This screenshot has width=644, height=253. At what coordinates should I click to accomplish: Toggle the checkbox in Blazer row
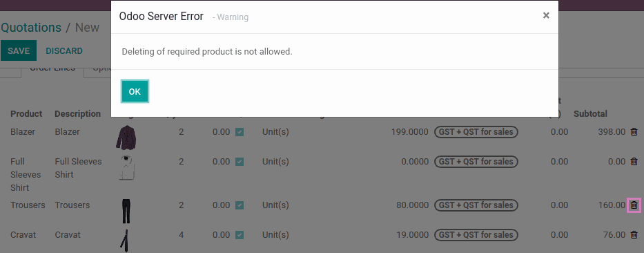240,132
